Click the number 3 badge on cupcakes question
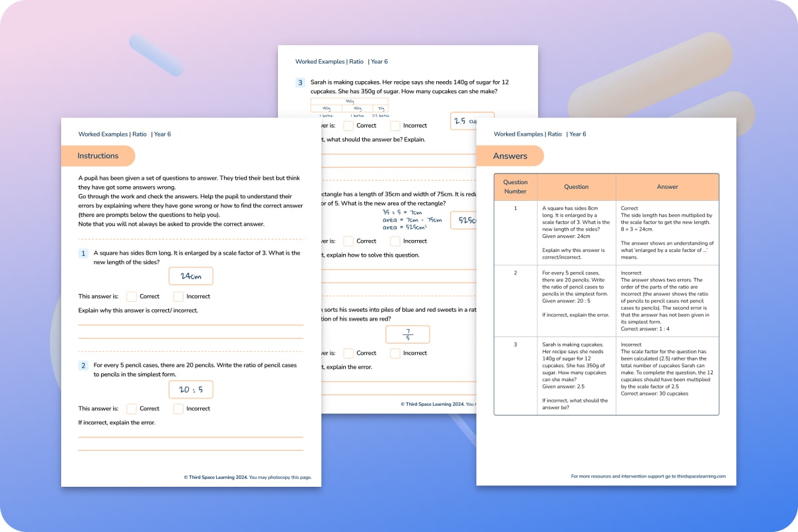Viewport: 798px width, 532px height. pos(300,82)
